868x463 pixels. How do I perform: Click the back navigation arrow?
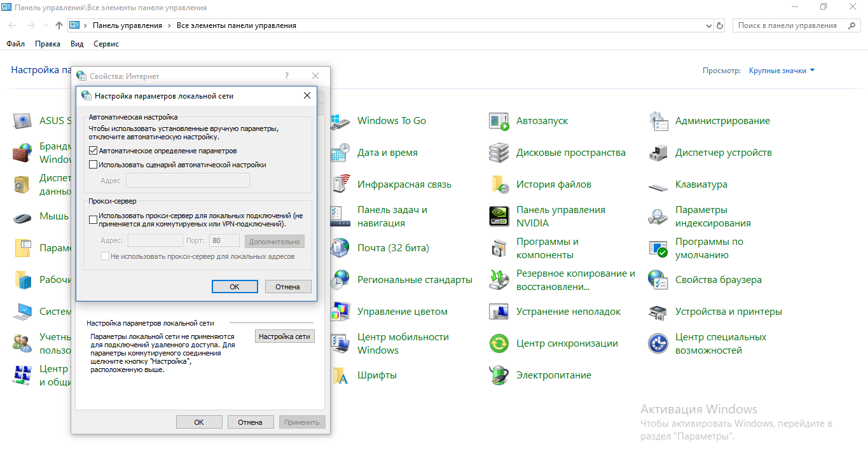tap(13, 25)
